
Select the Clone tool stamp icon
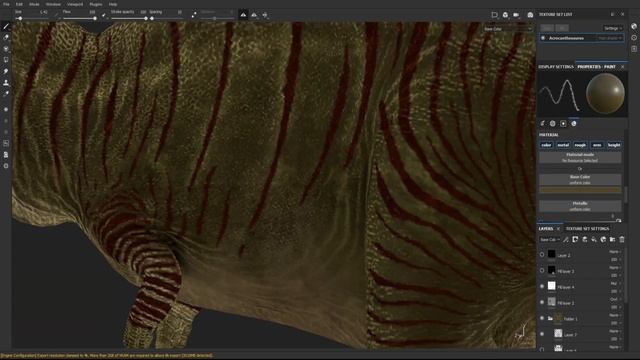(x=6, y=82)
